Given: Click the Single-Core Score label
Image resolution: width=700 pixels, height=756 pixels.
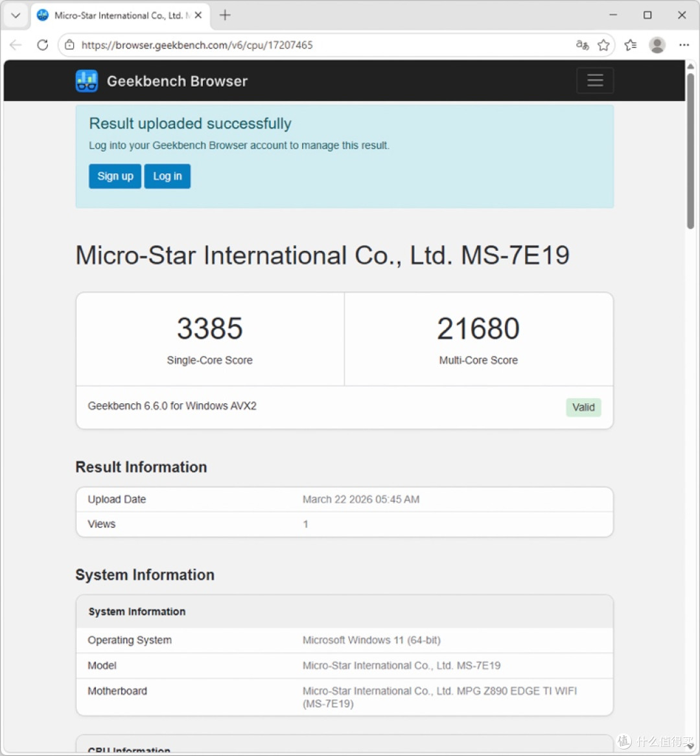Looking at the screenshot, I should [x=210, y=360].
